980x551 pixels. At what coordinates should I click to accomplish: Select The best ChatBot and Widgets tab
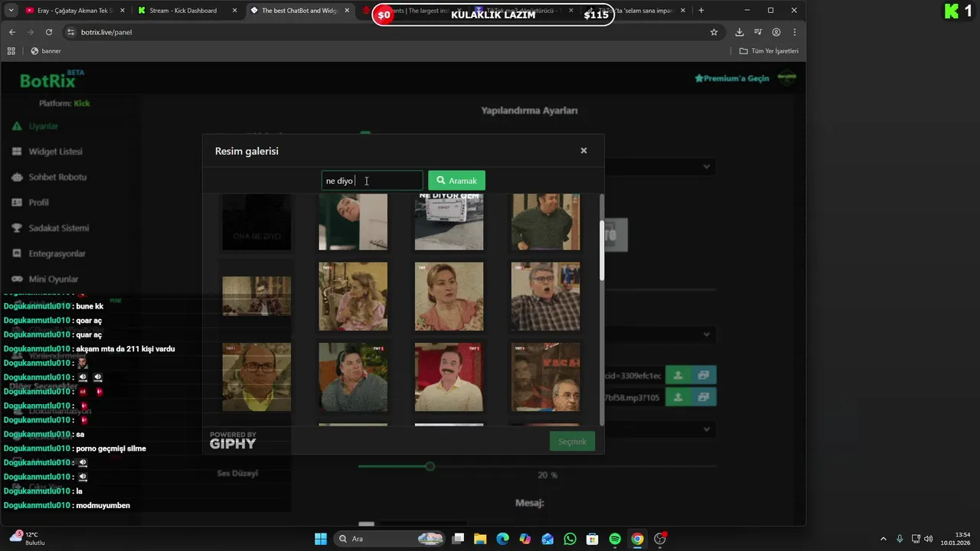(299, 11)
